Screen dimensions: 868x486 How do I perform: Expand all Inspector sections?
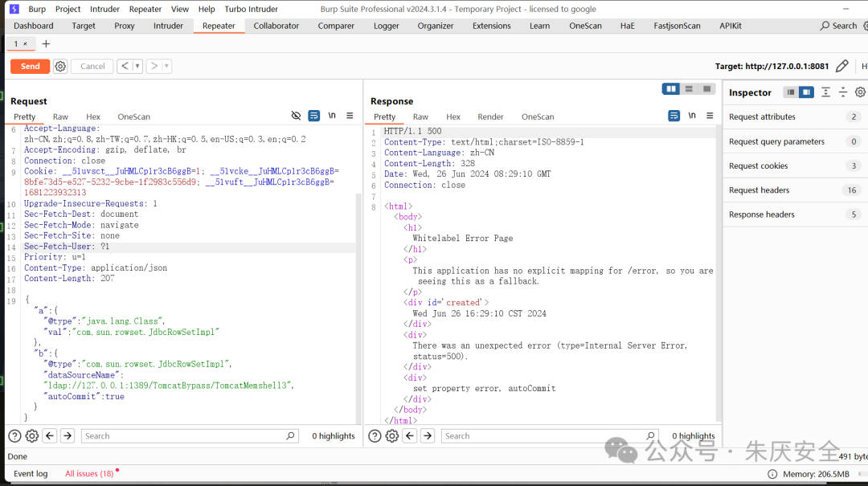[x=825, y=92]
